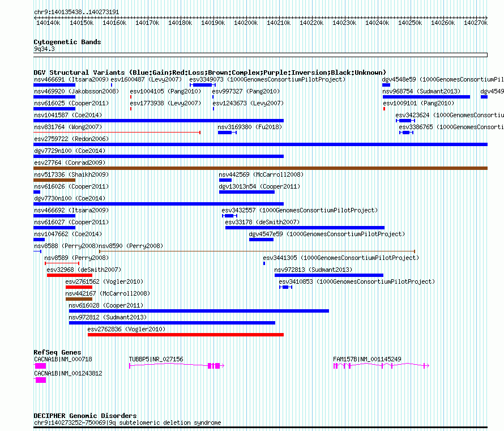Click the 140200k ruler tick label
The image size is (504, 431).
(x=246, y=23)
